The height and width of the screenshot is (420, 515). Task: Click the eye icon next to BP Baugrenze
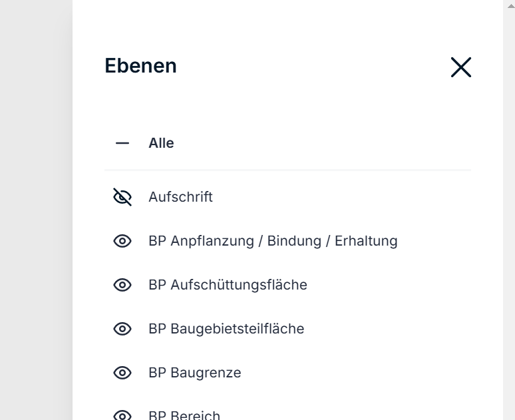click(x=122, y=373)
